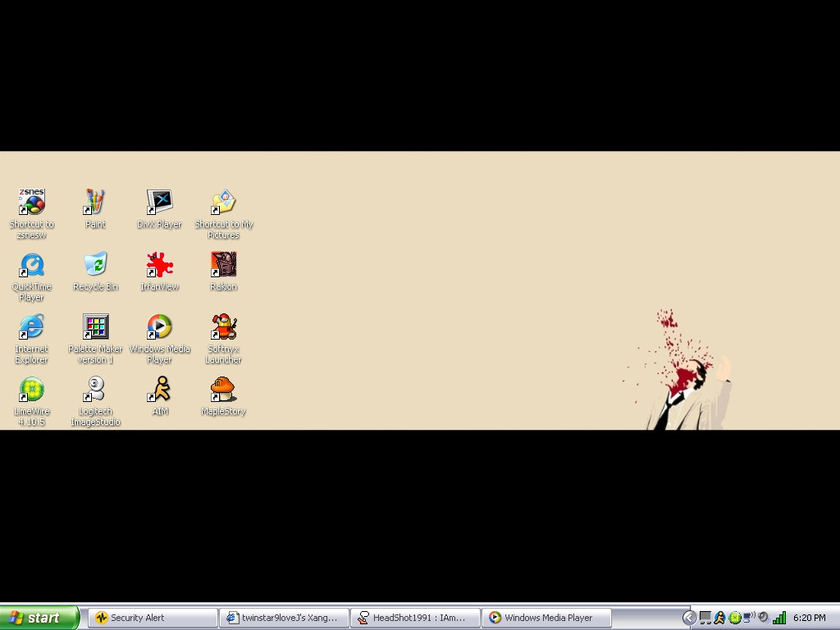Click the DivX Player desktop icon

point(159,202)
